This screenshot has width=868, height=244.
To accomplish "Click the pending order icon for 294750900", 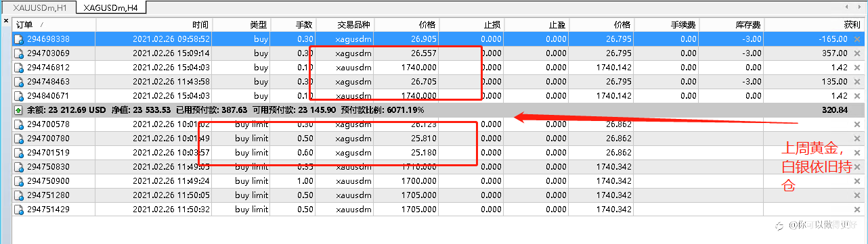I will [19, 181].
